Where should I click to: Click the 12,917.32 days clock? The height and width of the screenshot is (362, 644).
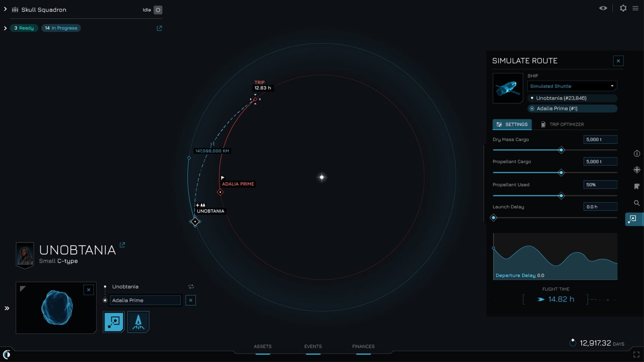(597, 343)
